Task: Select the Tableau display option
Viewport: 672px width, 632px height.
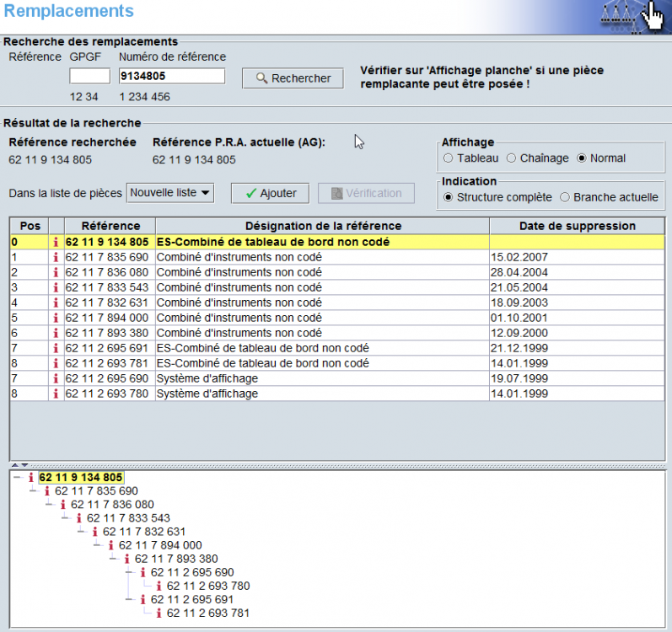Action: point(448,158)
